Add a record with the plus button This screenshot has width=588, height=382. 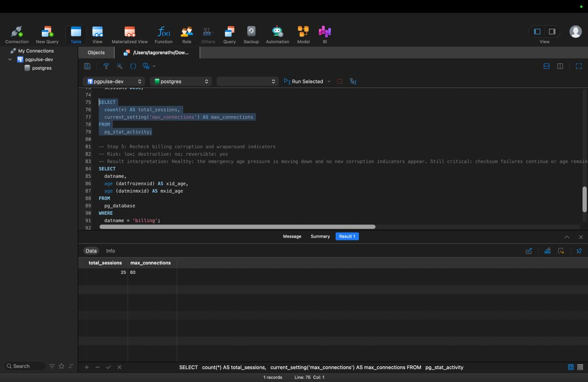tap(86, 367)
